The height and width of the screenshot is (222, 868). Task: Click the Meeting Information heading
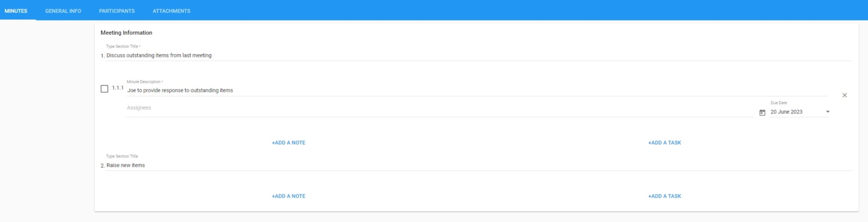[126, 33]
